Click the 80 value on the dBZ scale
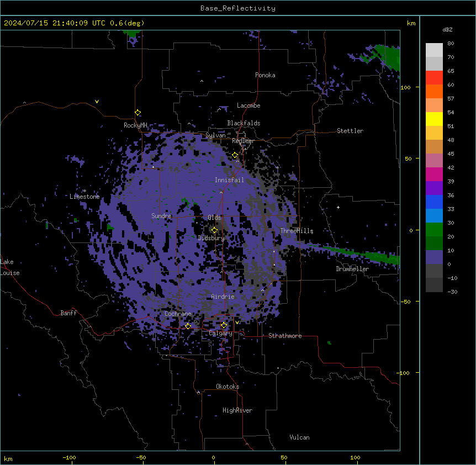The height and width of the screenshot is (465, 476). coord(451,44)
